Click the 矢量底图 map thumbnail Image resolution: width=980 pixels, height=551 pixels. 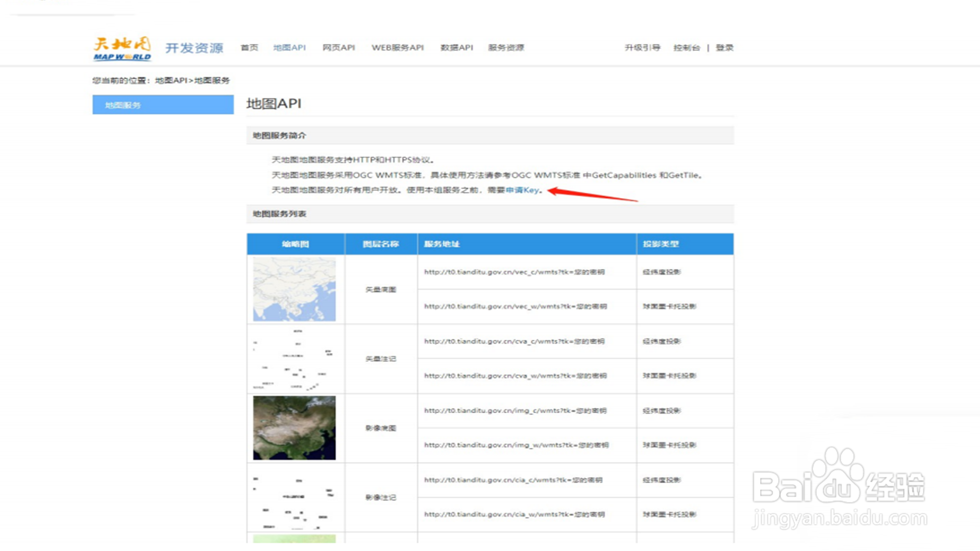pos(295,289)
